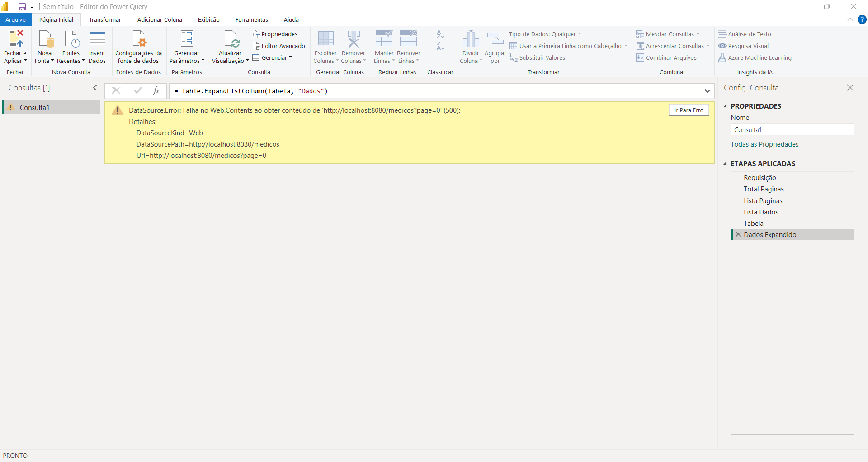Select the Requisição step
The image size is (868, 462).
pos(793,178)
